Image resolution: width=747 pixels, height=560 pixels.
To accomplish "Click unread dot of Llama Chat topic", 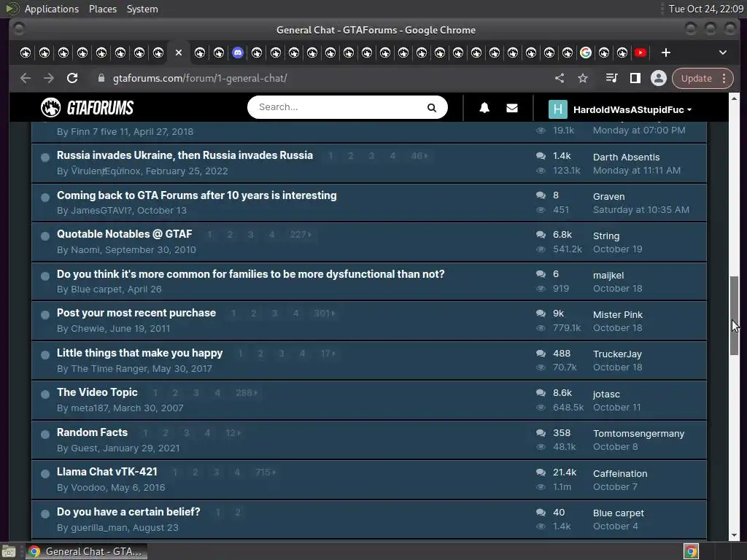I will (x=45, y=474).
